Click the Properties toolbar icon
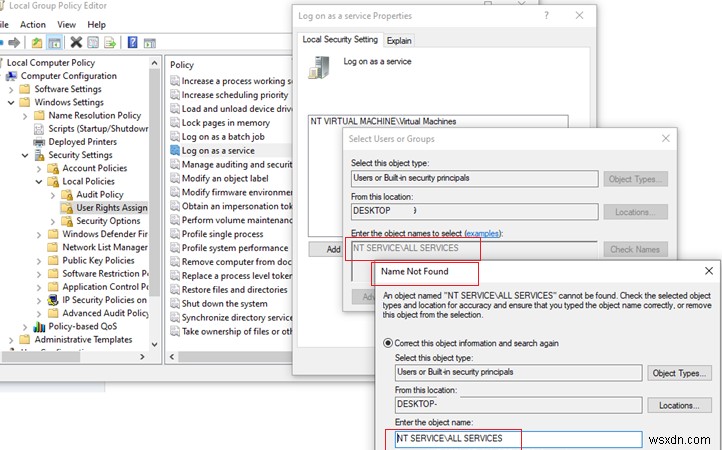Image resolution: width=722 pixels, height=450 pixels. click(93, 42)
